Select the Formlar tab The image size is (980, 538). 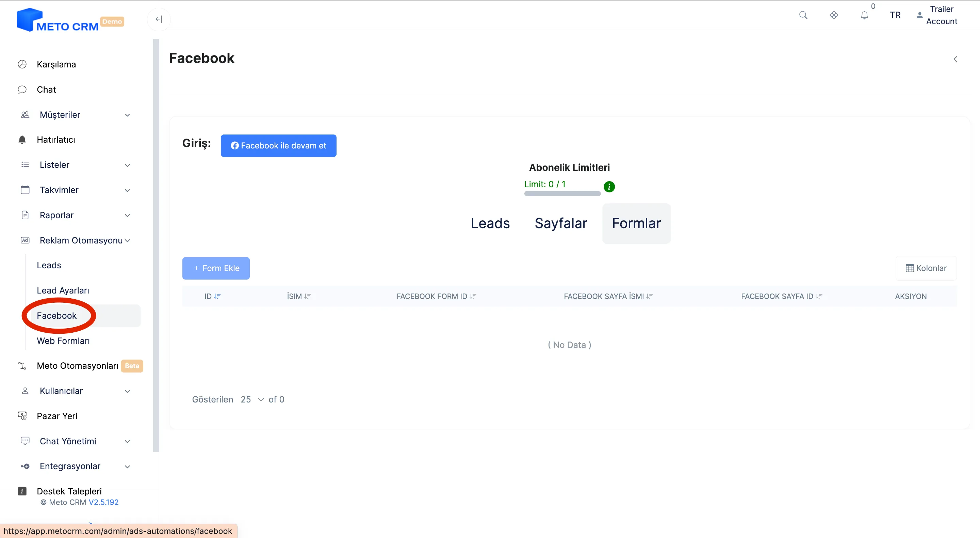(x=636, y=223)
